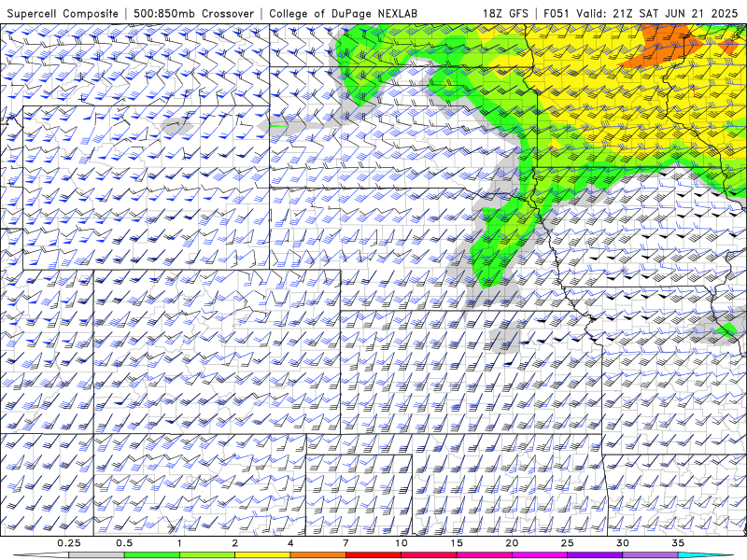Click the '30' colorbar value label
This screenshot has height=560, width=747.
point(623,543)
